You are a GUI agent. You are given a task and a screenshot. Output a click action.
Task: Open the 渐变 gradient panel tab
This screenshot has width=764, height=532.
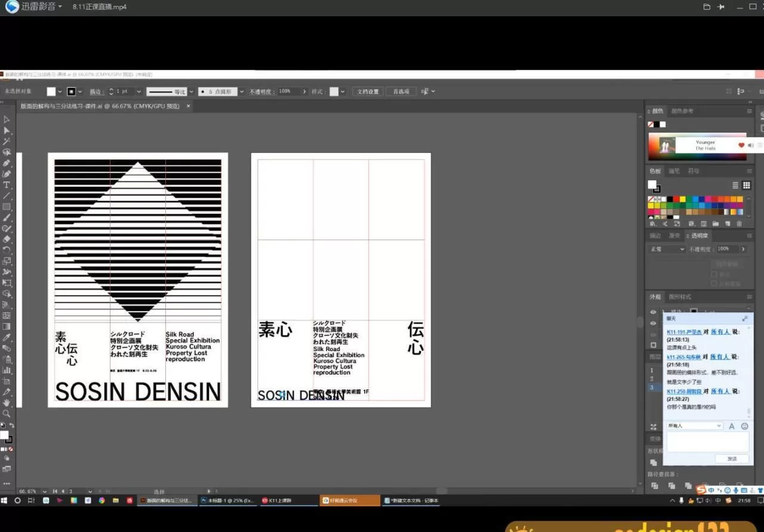tap(674, 236)
